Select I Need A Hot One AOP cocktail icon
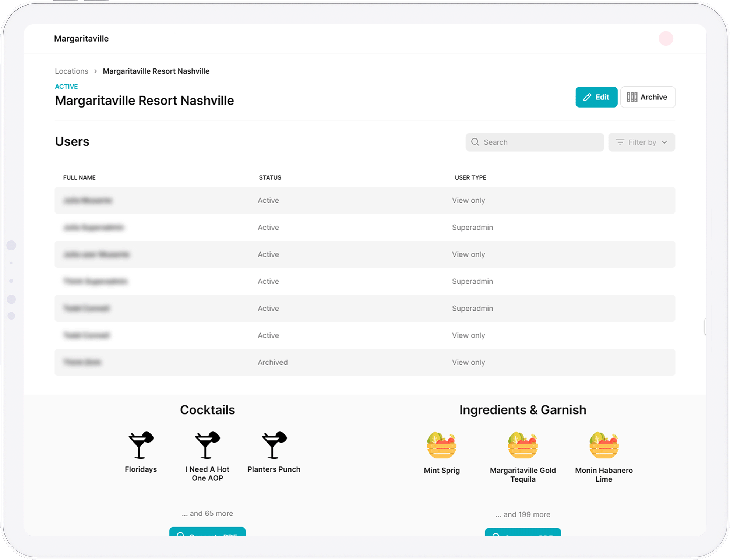Image resolution: width=730 pixels, height=560 pixels. 207,445
